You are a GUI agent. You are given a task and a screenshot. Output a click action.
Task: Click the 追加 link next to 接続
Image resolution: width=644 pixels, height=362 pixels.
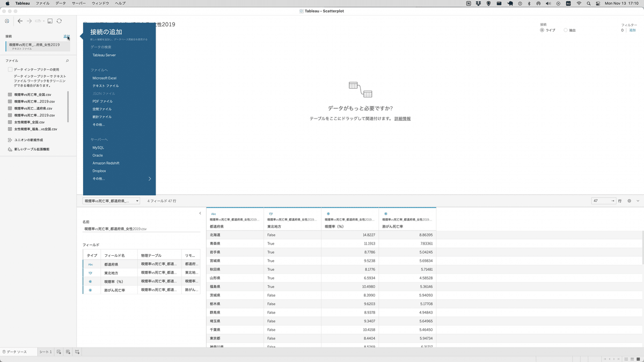tap(66, 36)
